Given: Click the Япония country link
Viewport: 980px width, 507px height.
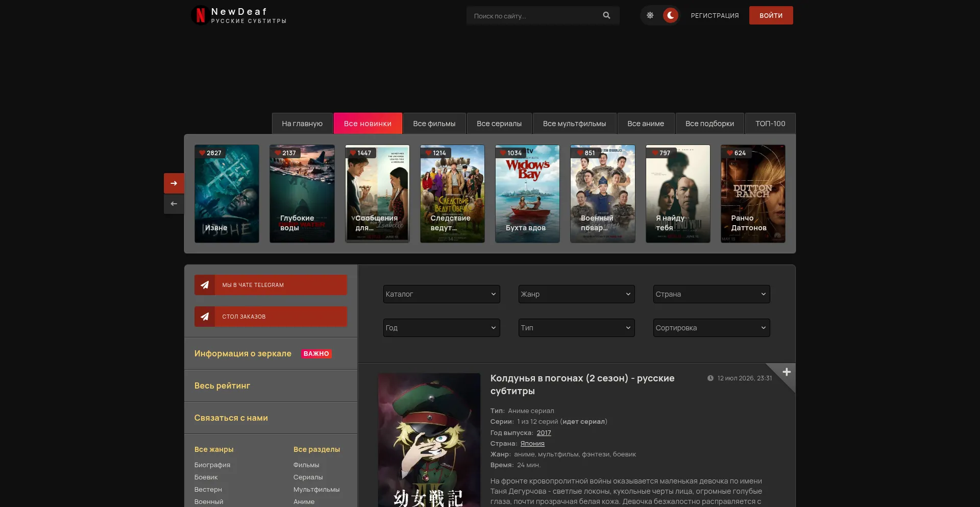Looking at the screenshot, I should point(532,443).
